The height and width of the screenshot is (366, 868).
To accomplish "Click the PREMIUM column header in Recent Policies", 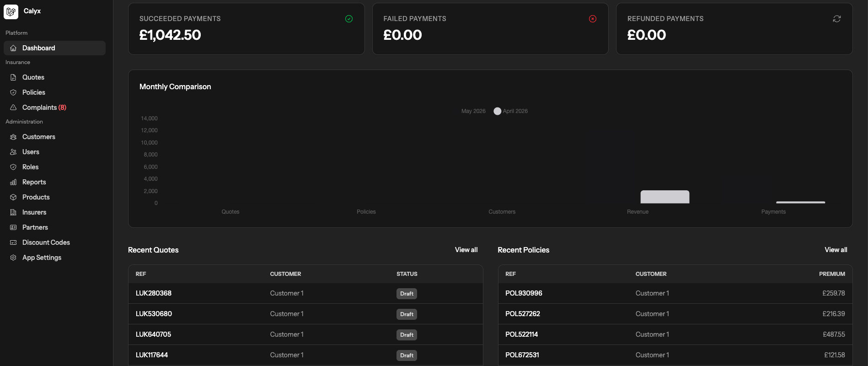I will coord(832,274).
